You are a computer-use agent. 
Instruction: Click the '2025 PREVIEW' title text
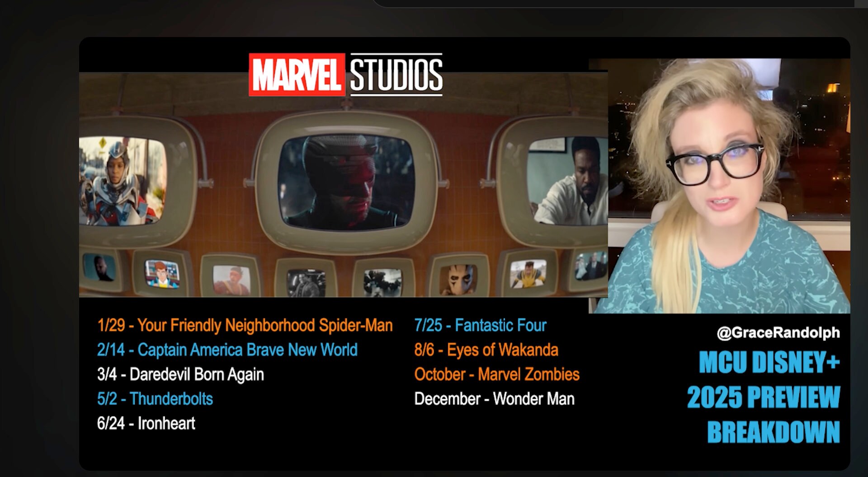[763, 397]
